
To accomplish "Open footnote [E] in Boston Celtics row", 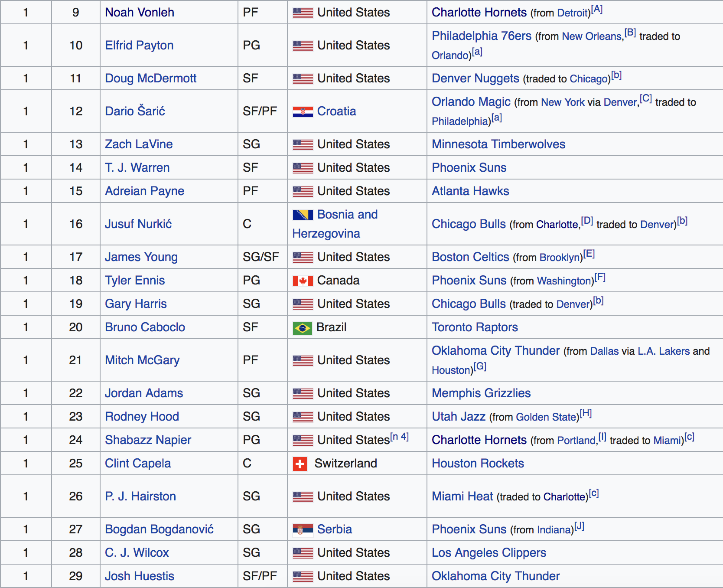I will pos(589,254).
